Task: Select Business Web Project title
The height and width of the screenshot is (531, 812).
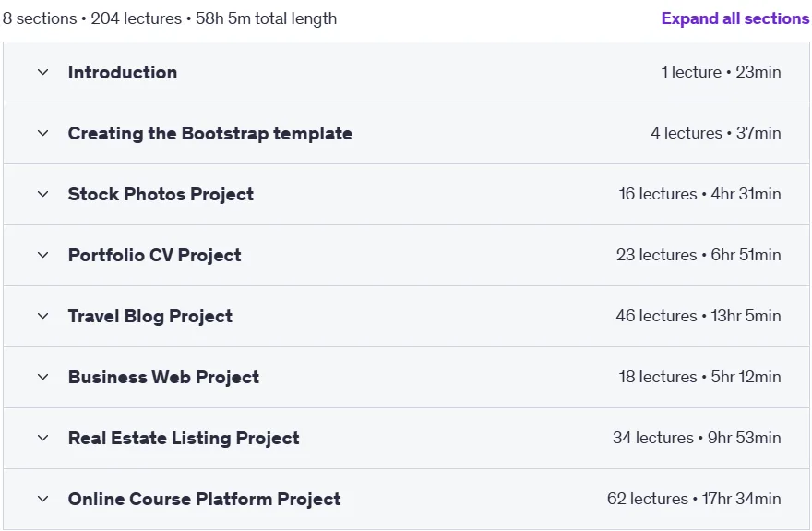Action: tap(163, 377)
